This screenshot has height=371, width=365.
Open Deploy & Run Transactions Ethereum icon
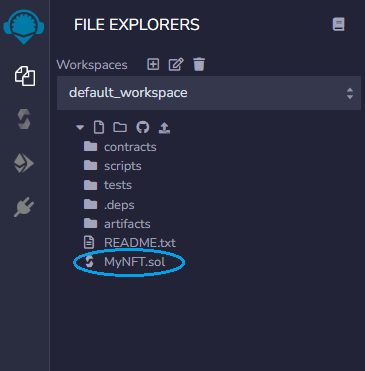[x=24, y=163]
